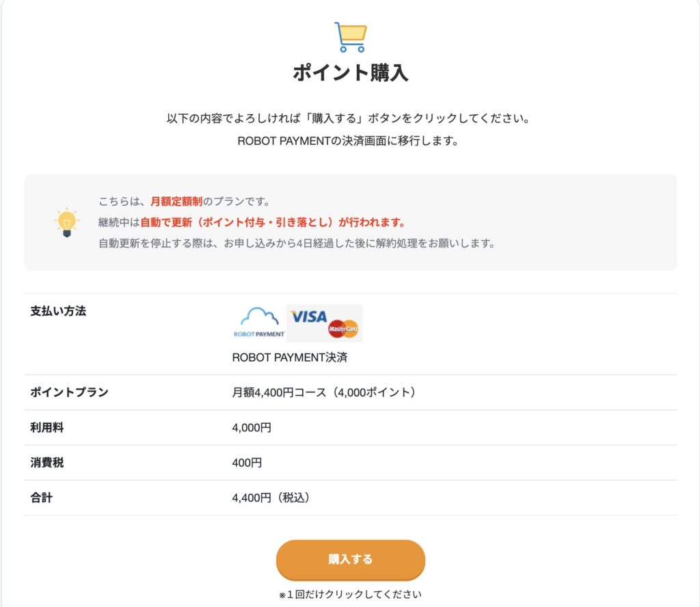Select the red 月額定額制 text
This screenshot has width=700, height=607.
177,202
